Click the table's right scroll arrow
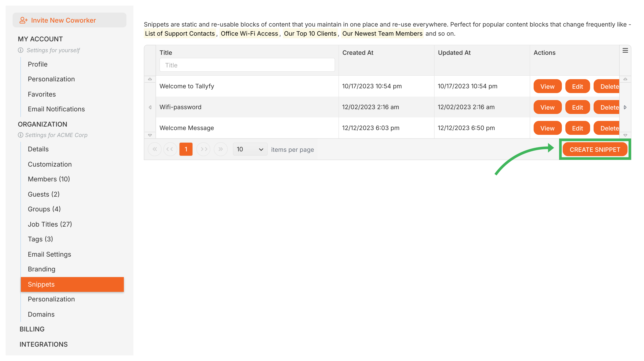 point(625,107)
